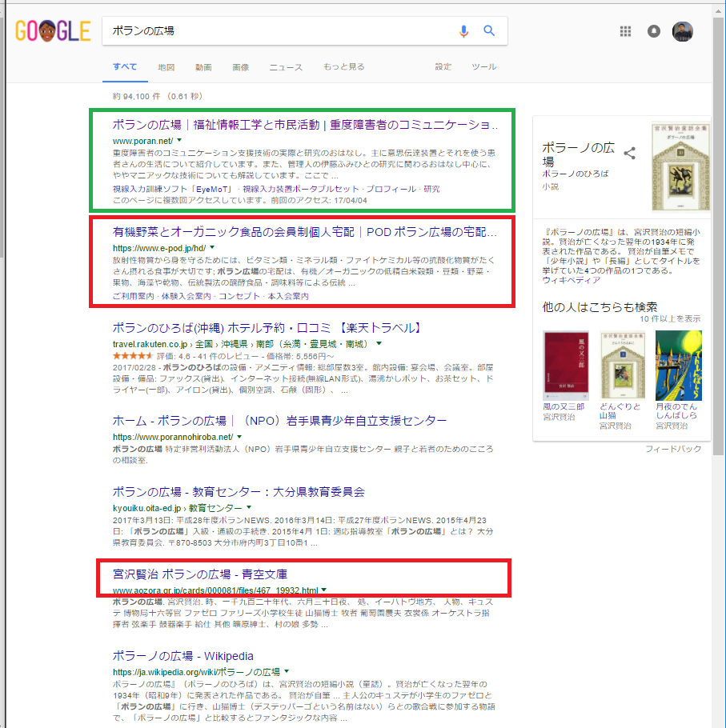
Task: Expand dropdown arrow next to ja.wikipedia.org URL
Action: (x=287, y=671)
